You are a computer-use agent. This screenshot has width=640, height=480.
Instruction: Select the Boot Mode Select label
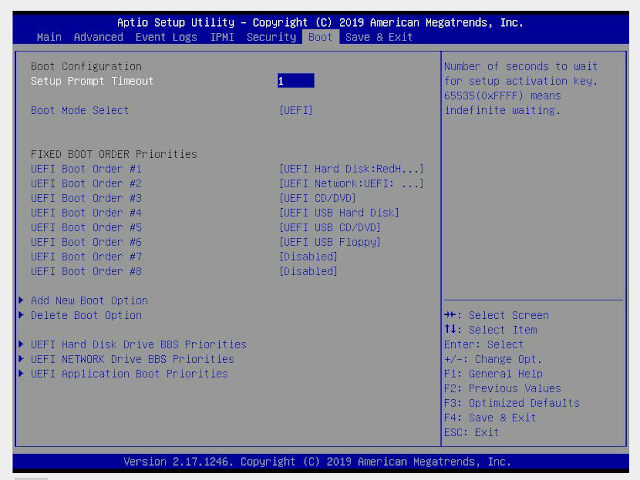tap(80, 110)
